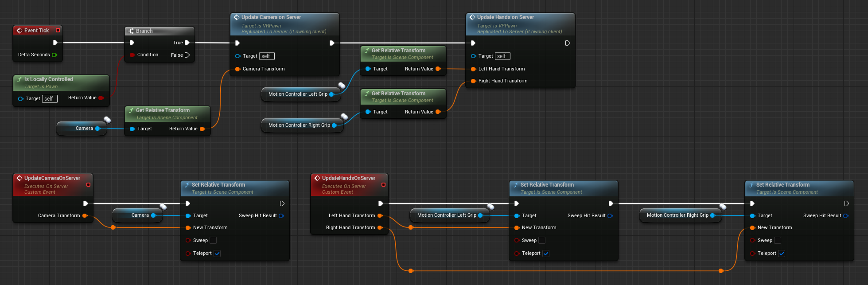This screenshot has height=285, width=868.
Task: Click the reroute node at the bottom right of the Right Hand Transform wire
Action: point(721,270)
